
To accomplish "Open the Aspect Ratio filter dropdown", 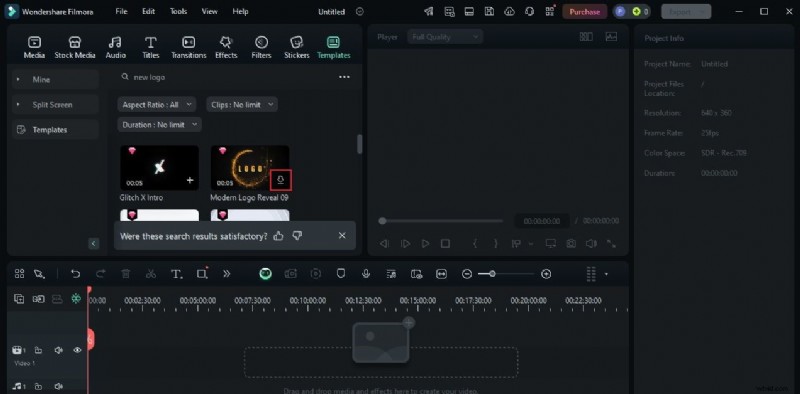I will point(157,105).
